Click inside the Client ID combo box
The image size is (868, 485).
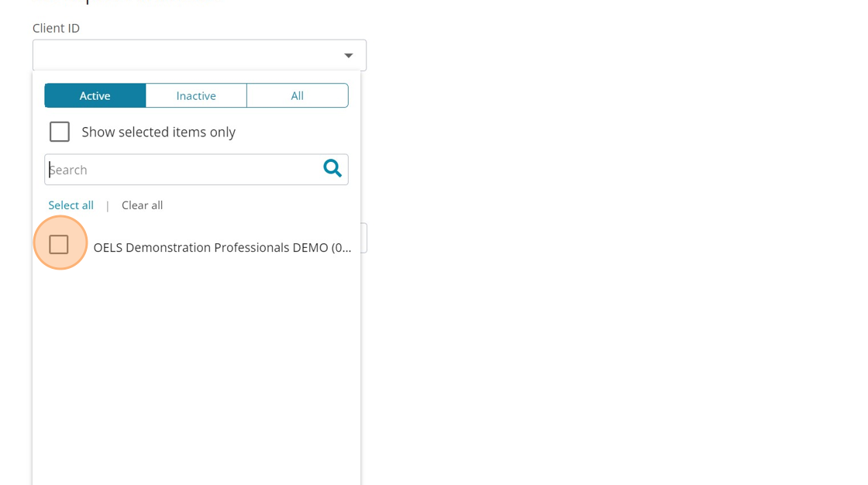tap(186, 56)
